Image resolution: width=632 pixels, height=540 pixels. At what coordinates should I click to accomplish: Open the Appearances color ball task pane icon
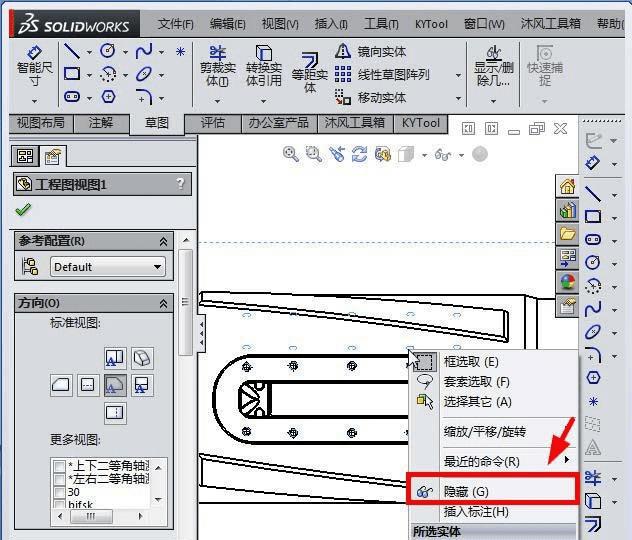coord(567,282)
